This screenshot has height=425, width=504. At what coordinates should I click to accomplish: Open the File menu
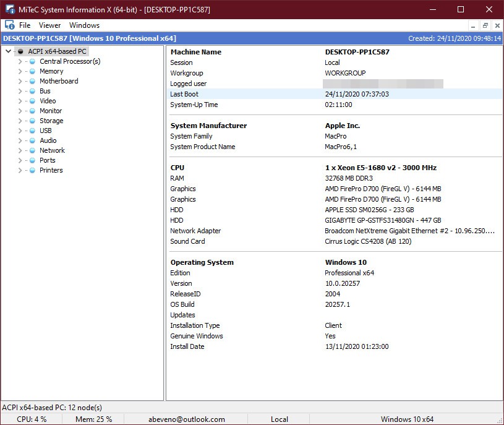tap(25, 25)
